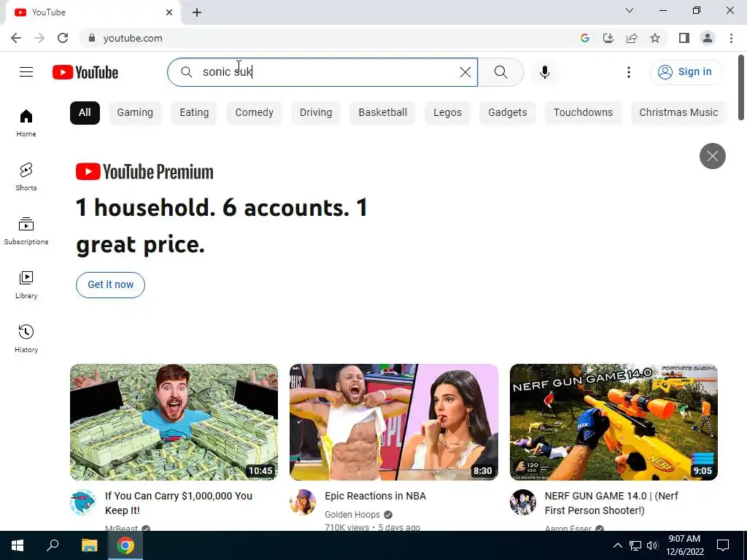Open Subscriptions in sidebar
The height and width of the screenshot is (560, 747).
[x=26, y=231]
